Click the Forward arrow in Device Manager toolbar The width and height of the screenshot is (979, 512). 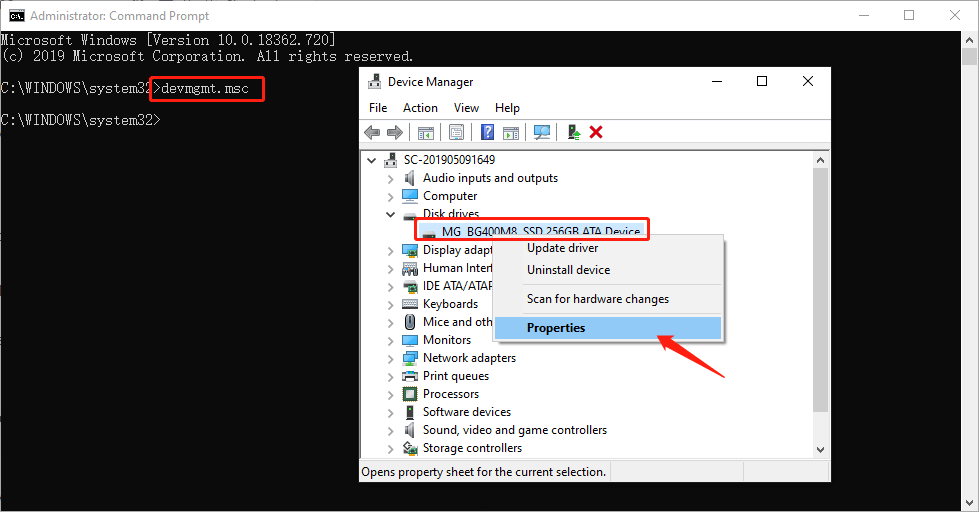click(x=395, y=132)
